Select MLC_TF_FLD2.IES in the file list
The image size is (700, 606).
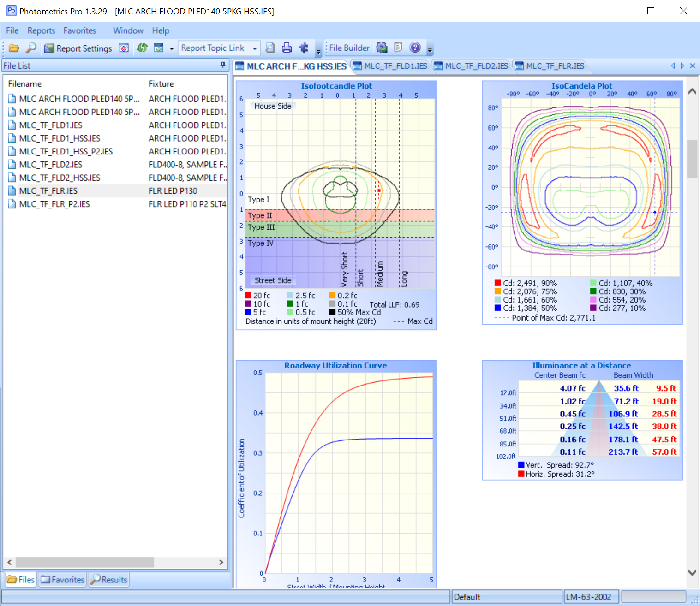click(x=51, y=165)
